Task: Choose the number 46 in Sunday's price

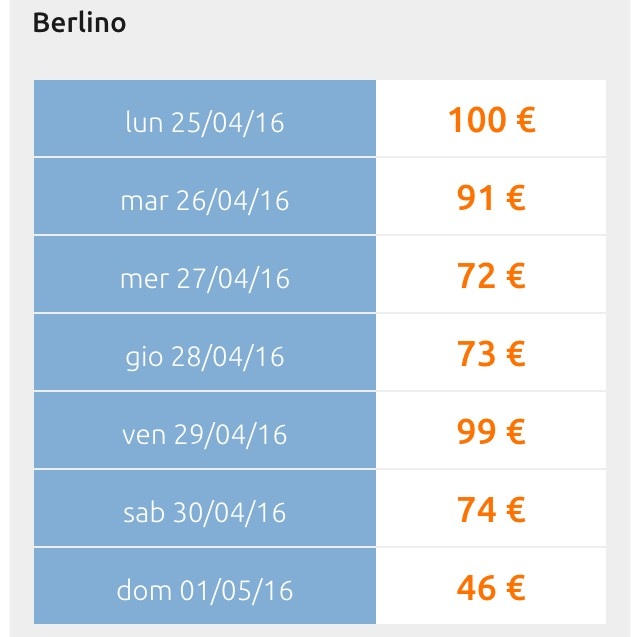Action: tap(476, 588)
